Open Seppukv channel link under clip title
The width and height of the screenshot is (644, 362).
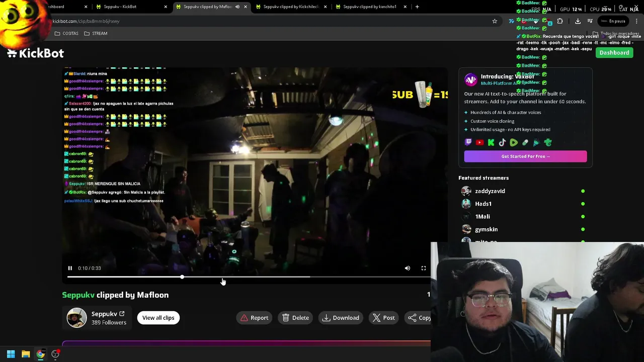tap(108, 314)
